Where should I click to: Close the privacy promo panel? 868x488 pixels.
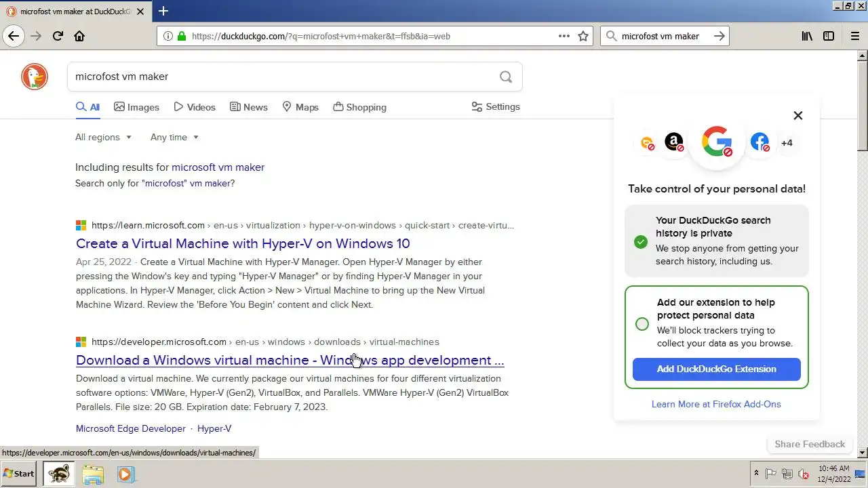coord(798,115)
